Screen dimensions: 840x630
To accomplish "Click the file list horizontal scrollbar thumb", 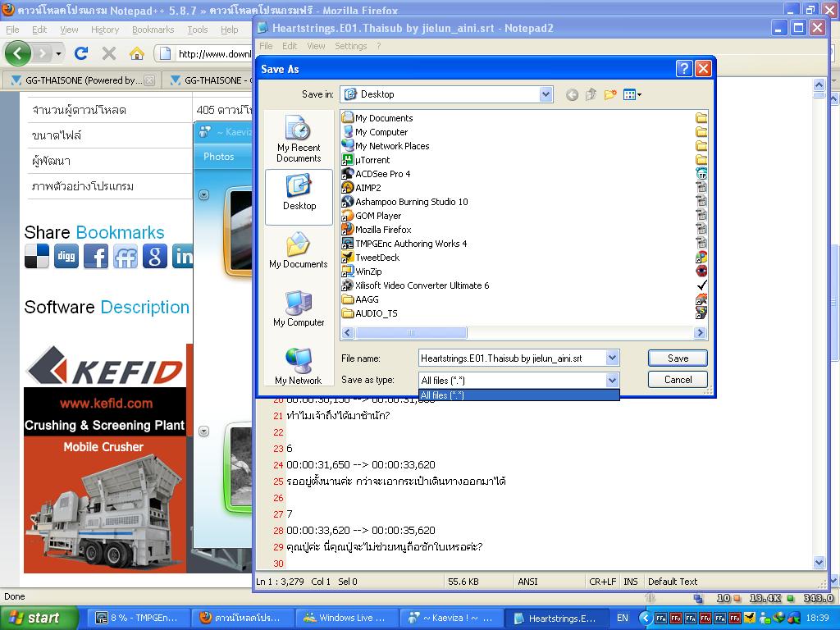I will coord(411,333).
